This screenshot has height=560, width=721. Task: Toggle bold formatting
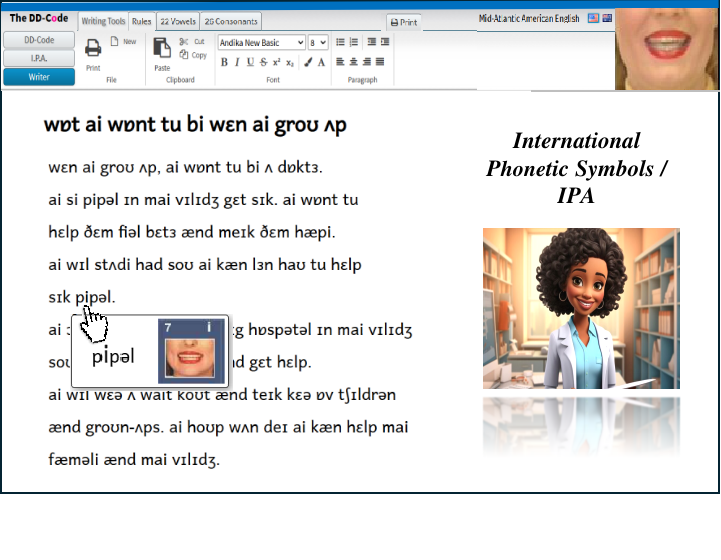[x=224, y=62]
